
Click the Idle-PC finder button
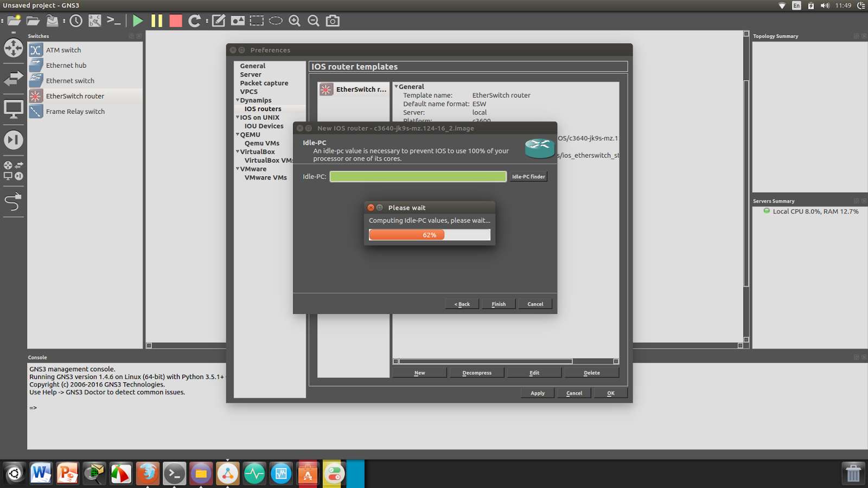[528, 177]
